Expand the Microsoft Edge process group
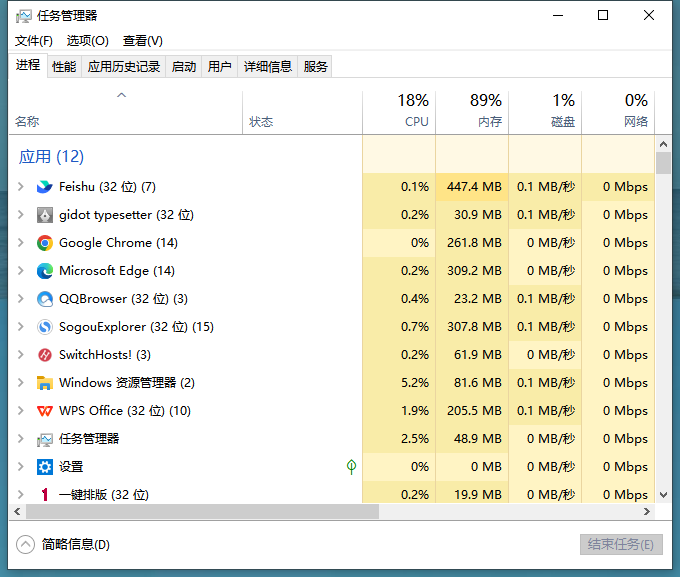 tap(20, 271)
